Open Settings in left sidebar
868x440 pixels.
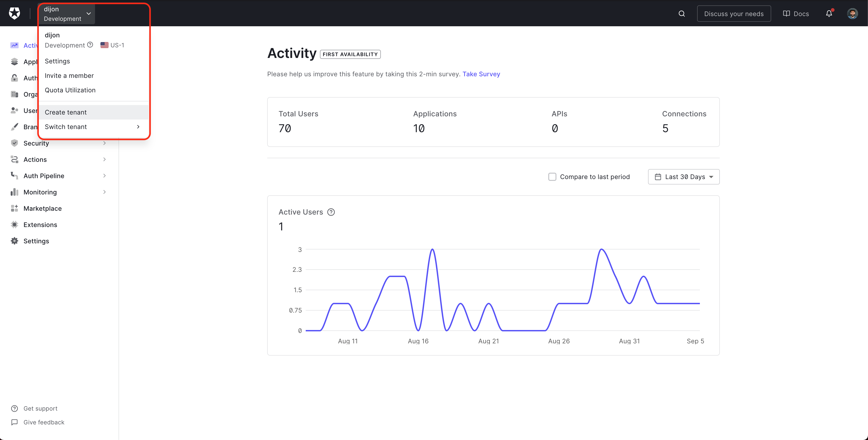36,241
